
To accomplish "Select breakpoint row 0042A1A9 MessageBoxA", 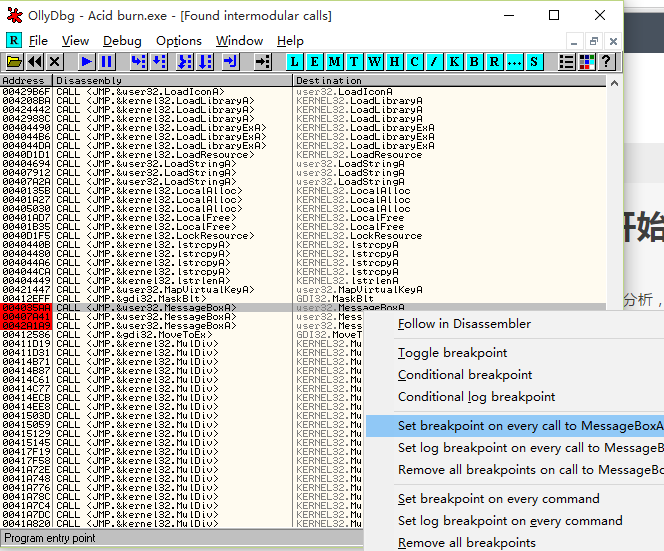I will coord(182,326).
